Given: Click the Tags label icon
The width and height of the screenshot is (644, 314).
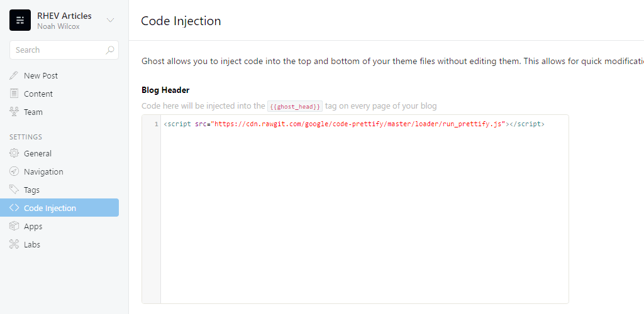Looking at the screenshot, I should pos(14,190).
